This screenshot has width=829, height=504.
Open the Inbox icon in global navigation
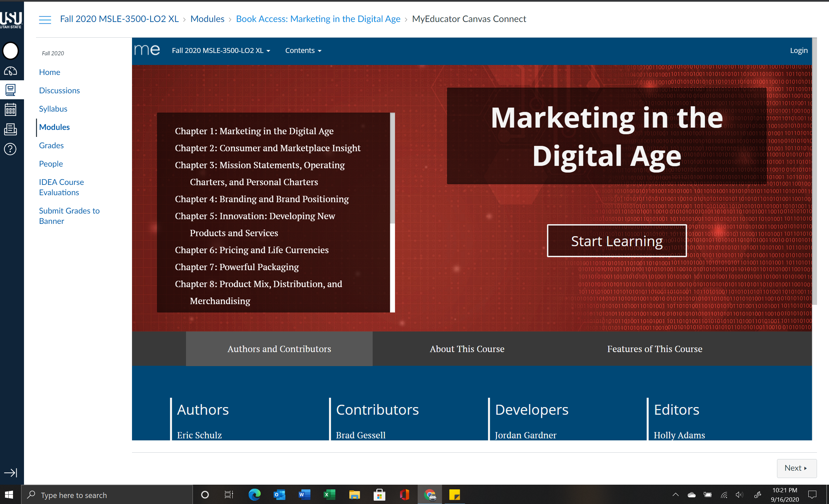coord(10,129)
